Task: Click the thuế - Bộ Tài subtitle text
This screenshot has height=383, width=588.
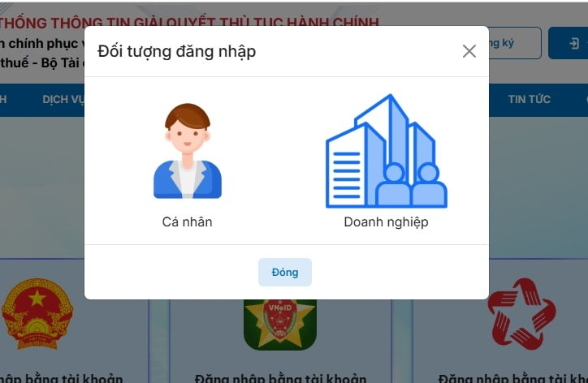Action: pos(42,62)
